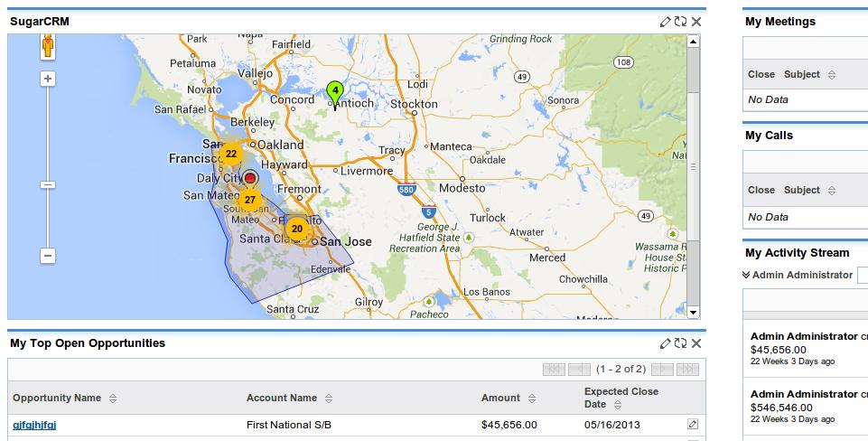Open the cluster marker labeled 27 near San Mateo
The image size is (868, 441).
coord(249,200)
